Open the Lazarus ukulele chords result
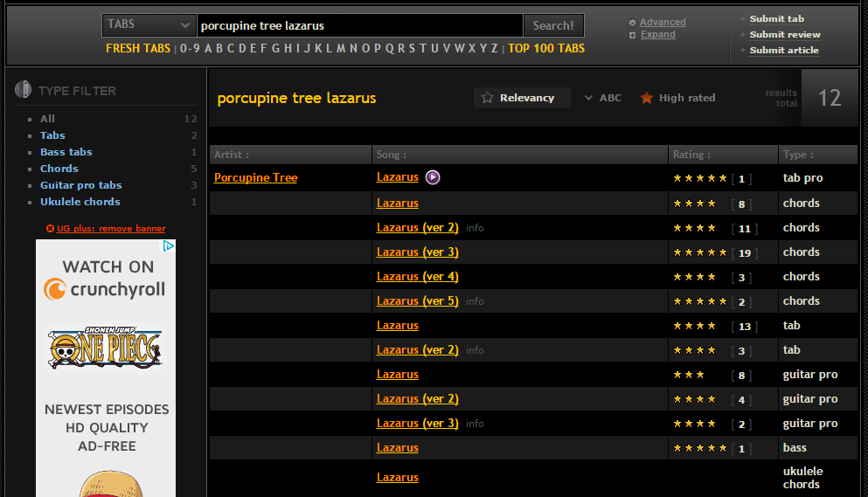Screen dimensions: 868x497 coord(398,477)
